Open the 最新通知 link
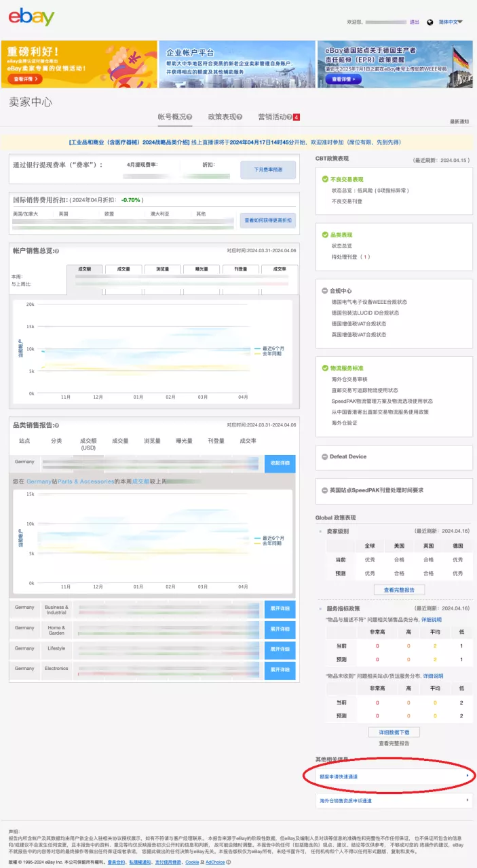477x868 pixels. pos(459,121)
